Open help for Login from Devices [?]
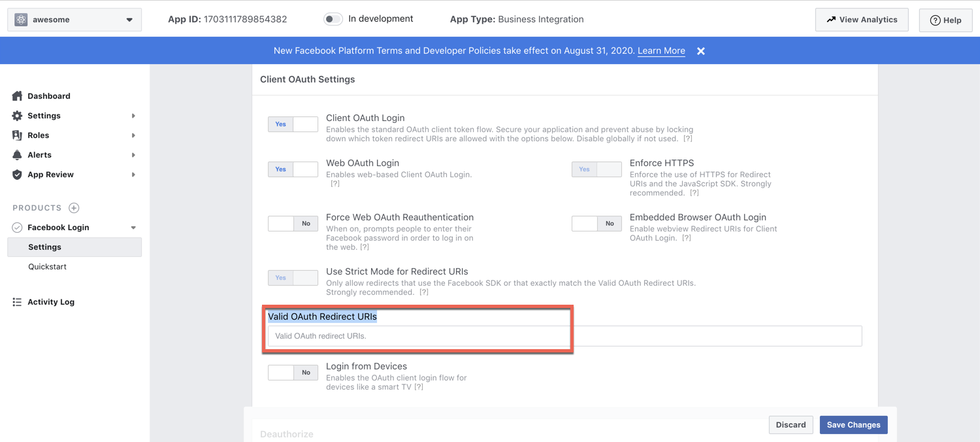Viewport: 980px width, 442px height. 419,387
